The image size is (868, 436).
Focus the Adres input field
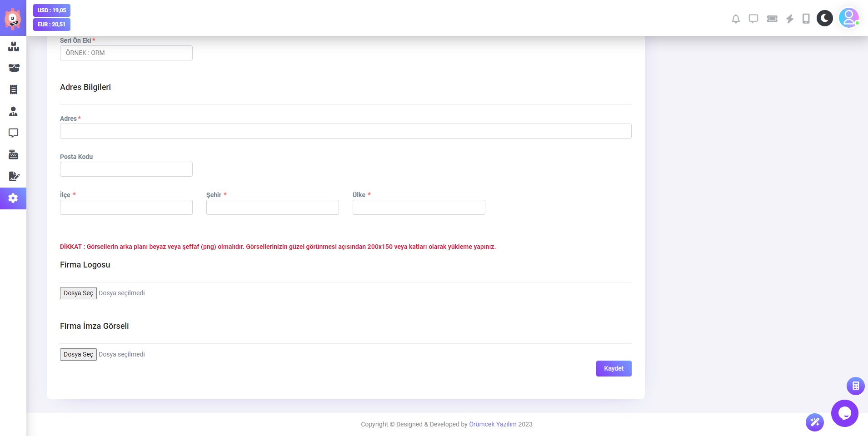coord(345,131)
